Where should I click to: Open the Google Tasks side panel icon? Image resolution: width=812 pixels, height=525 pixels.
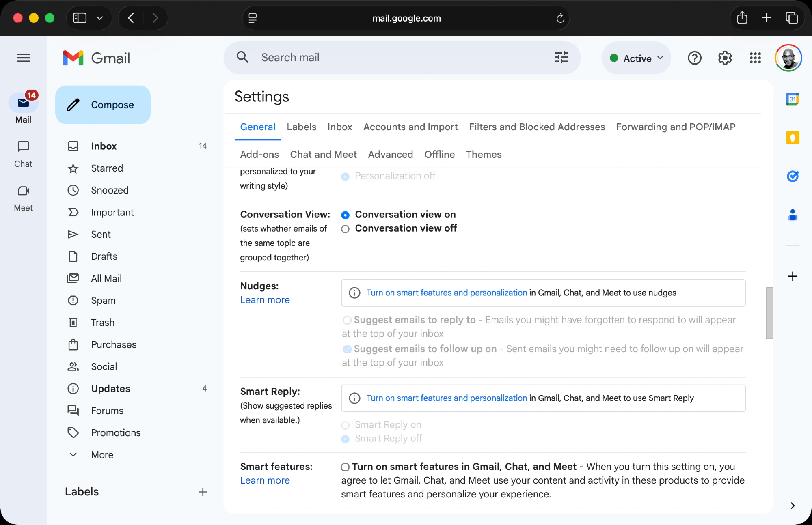tap(792, 176)
